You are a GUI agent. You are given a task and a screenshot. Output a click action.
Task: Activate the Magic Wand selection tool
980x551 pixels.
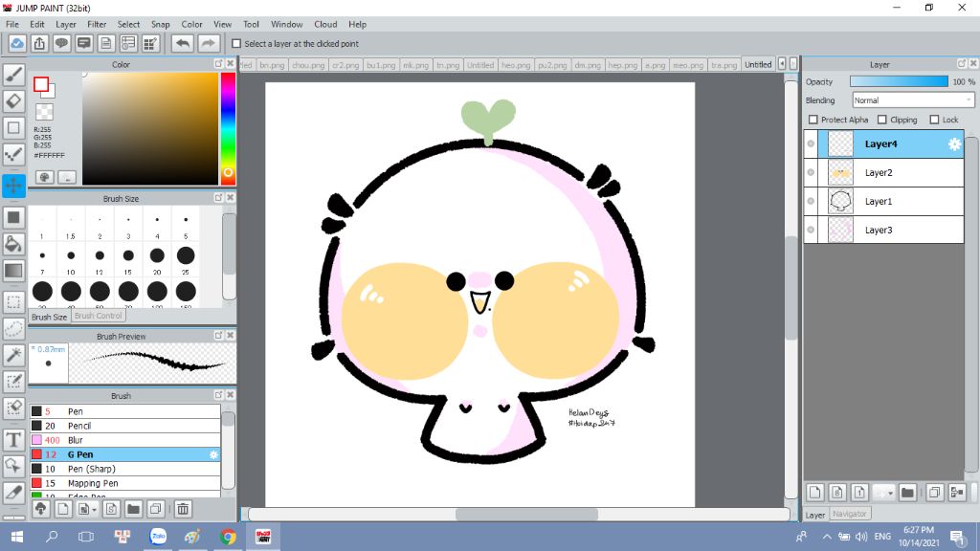tap(13, 355)
